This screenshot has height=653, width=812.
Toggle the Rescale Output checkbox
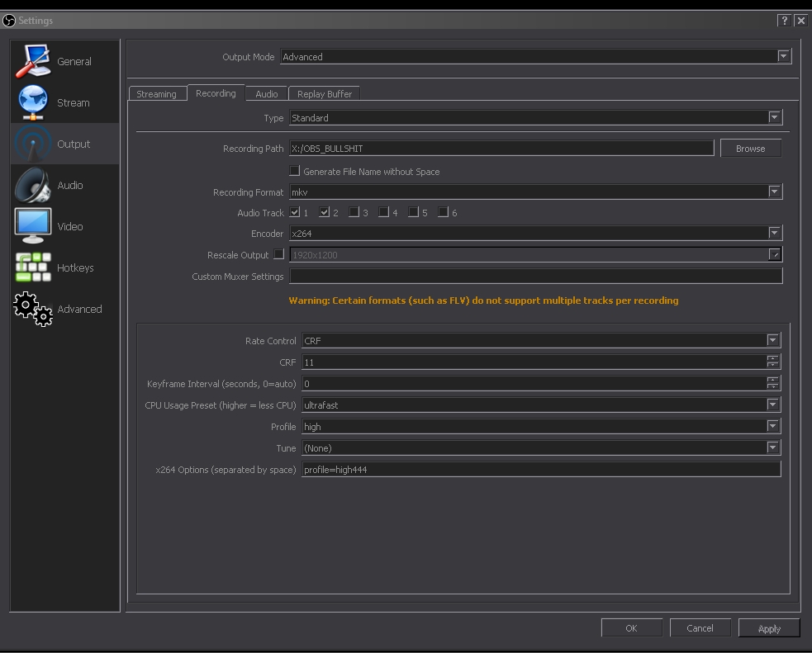[279, 254]
